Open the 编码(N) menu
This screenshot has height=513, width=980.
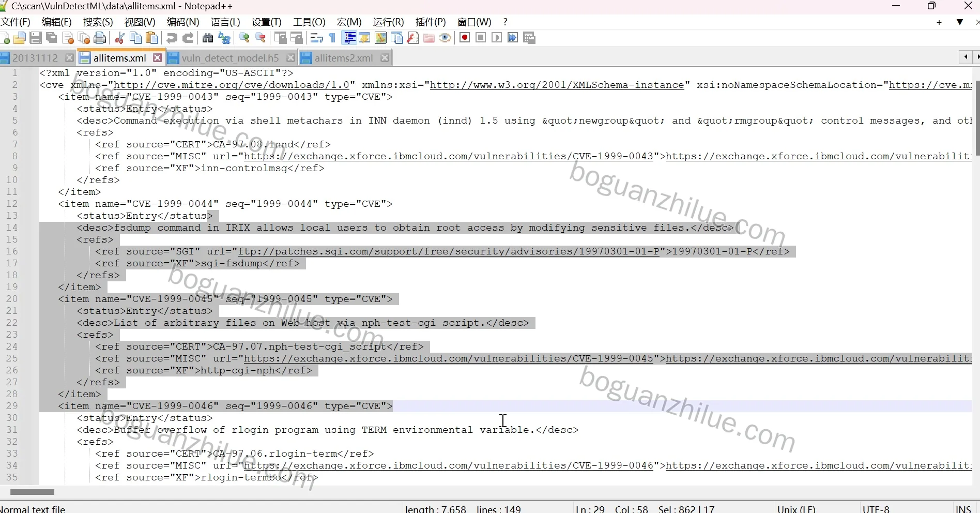coord(183,22)
